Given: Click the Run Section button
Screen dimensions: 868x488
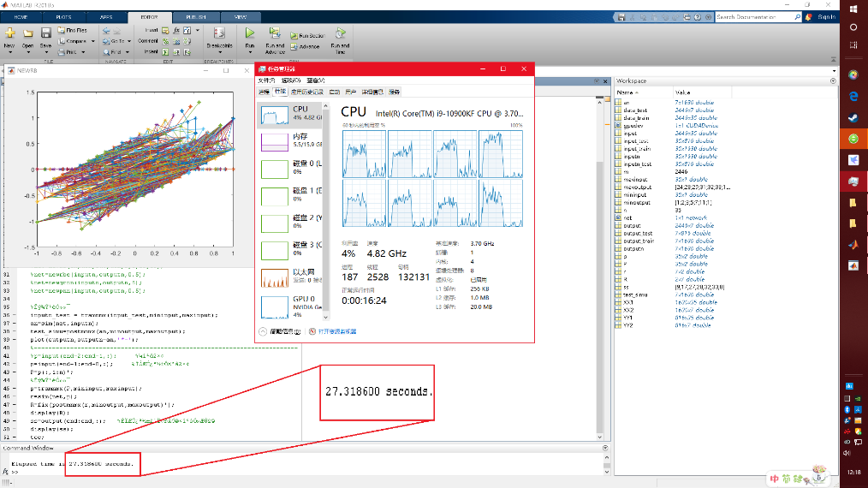Looking at the screenshot, I should pyautogui.click(x=306, y=35).
